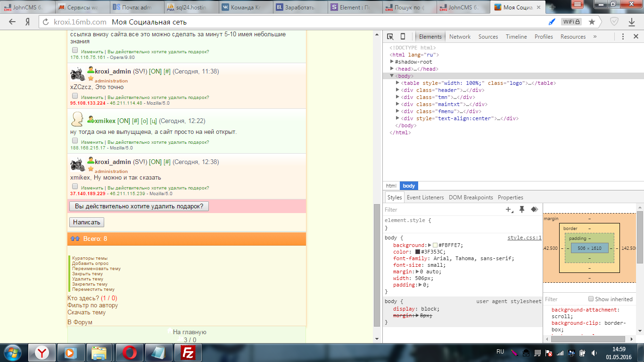Open DevTools three-dot menu
Image resolution: width=644 pixels, height=362 pixels.
623,37
